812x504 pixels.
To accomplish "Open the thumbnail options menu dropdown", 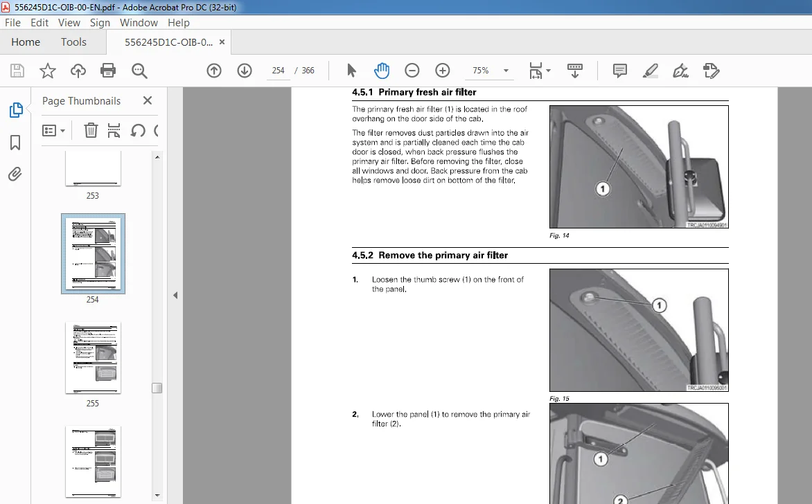I will pyautogui.click(x=53, y=130).
